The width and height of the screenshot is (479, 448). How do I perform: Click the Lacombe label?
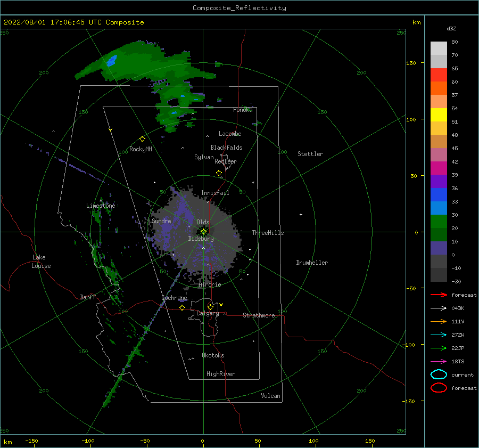click(230, 134)
